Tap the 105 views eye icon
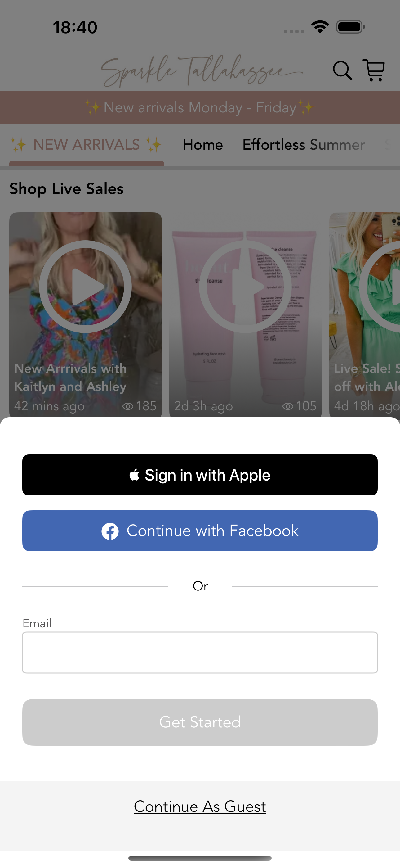The image size is (400, 868). (287, 406)
